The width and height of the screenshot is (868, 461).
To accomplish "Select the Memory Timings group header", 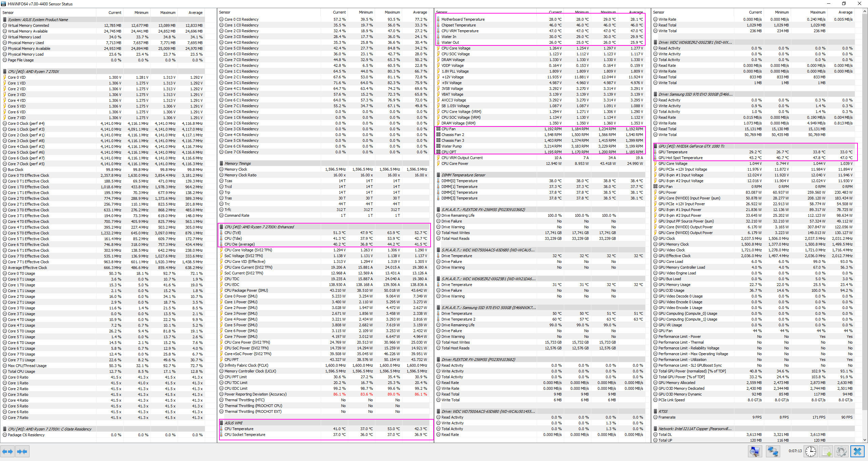I will click(237, 164).
